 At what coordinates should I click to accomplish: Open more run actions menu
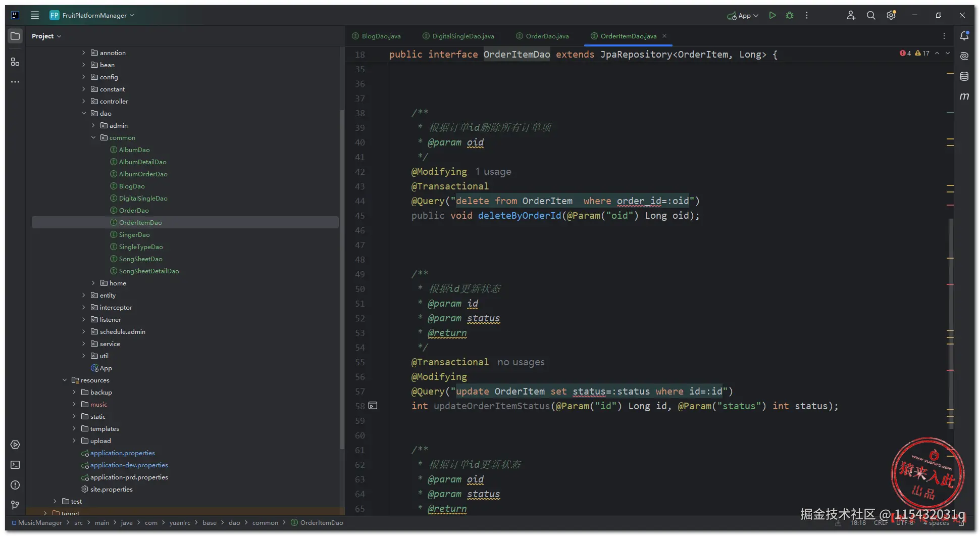pyautogui.click(x=807, y=15)
